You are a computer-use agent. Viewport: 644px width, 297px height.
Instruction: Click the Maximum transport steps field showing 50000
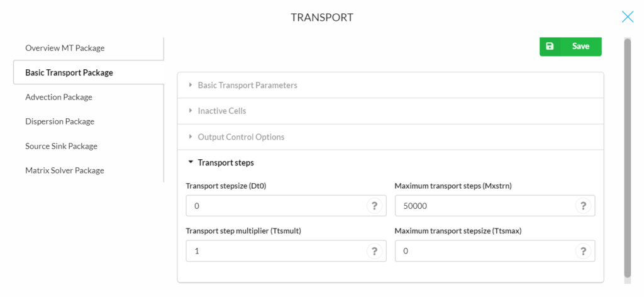[x=495, y=206]
